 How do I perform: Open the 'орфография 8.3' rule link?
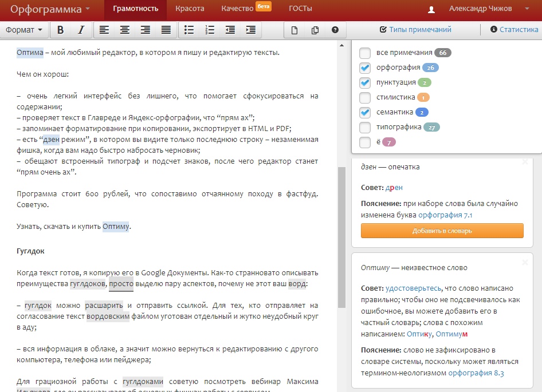coord(476,373)
